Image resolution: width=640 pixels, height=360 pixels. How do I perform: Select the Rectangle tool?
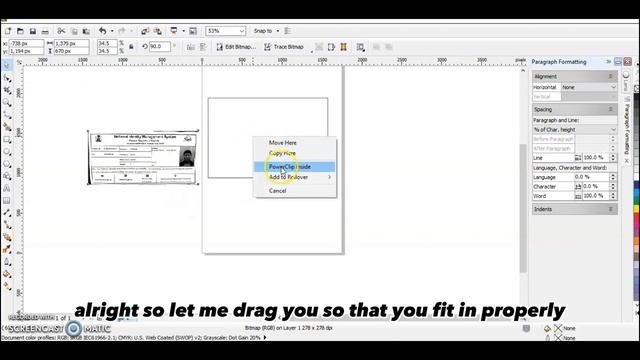[7, 139]
